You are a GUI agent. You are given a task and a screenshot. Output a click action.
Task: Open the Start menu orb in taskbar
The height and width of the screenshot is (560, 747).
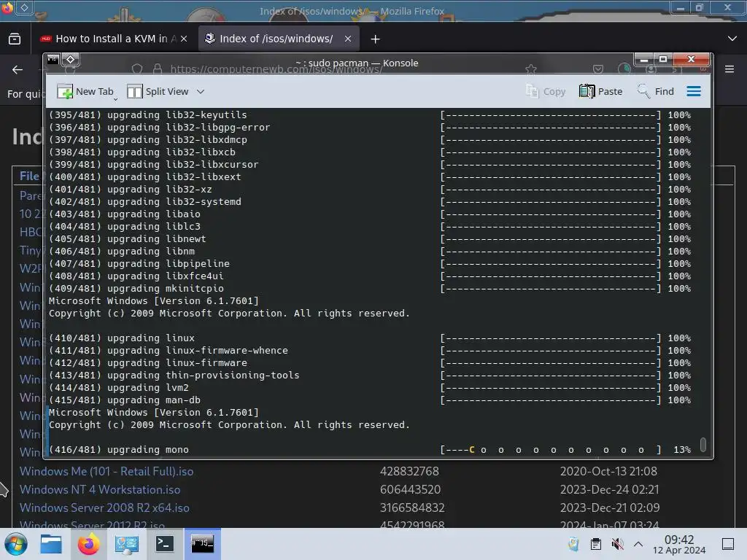pyautogui.click(x=16, y=544)
